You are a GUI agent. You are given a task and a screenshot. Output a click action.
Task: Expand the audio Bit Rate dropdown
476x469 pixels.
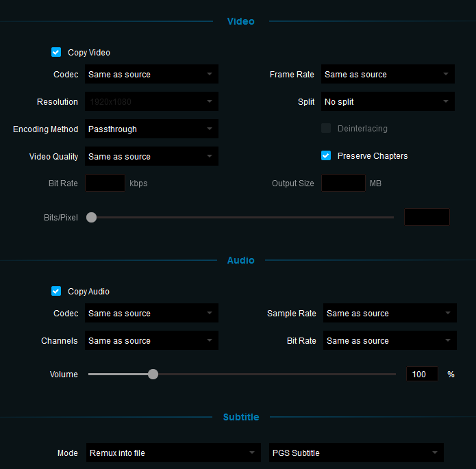pyautogui.click(x=390, y=340)
